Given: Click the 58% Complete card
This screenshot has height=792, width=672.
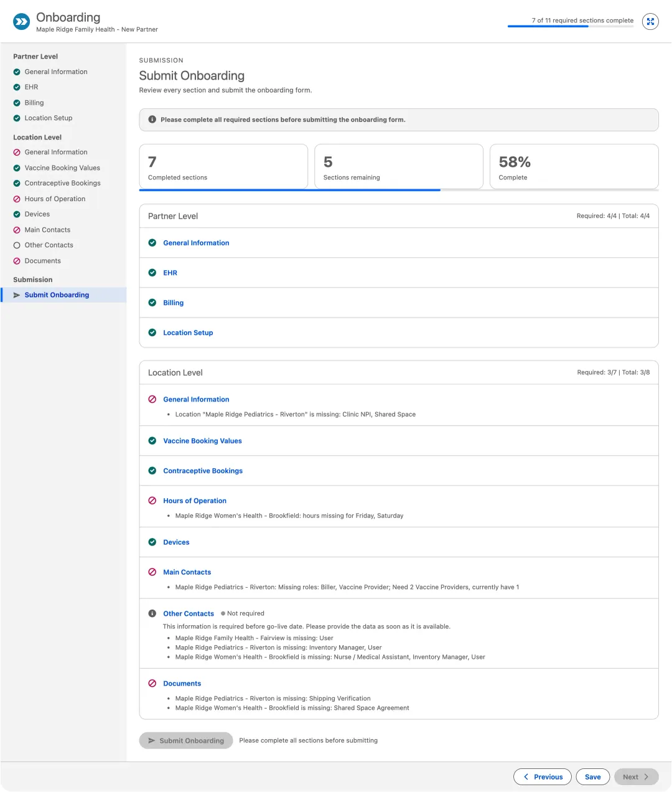Looking at the screenshot, I should click(574, 166).
